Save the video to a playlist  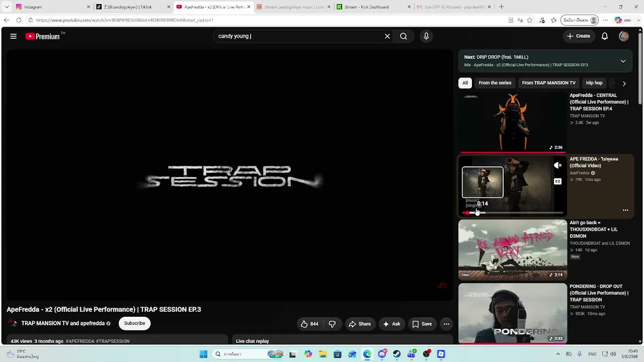(422, 324)
